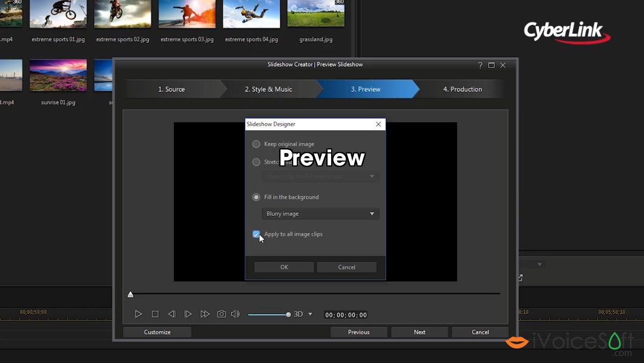The width and height of the screenshot is (644, 363).
Task: Open the disabled stretch mode dropdown
Action: pyautogui.click(x=320, y=176)
